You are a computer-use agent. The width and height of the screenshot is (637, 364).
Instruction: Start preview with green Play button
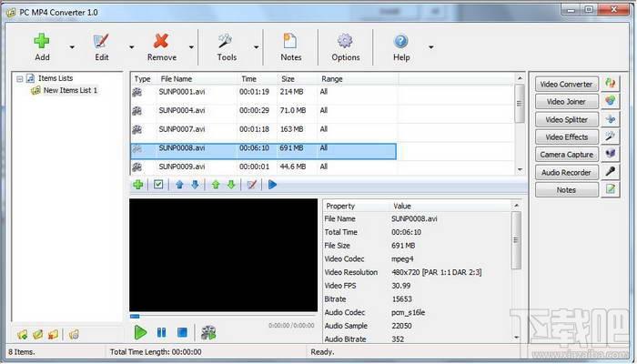[x=140, y=333]
